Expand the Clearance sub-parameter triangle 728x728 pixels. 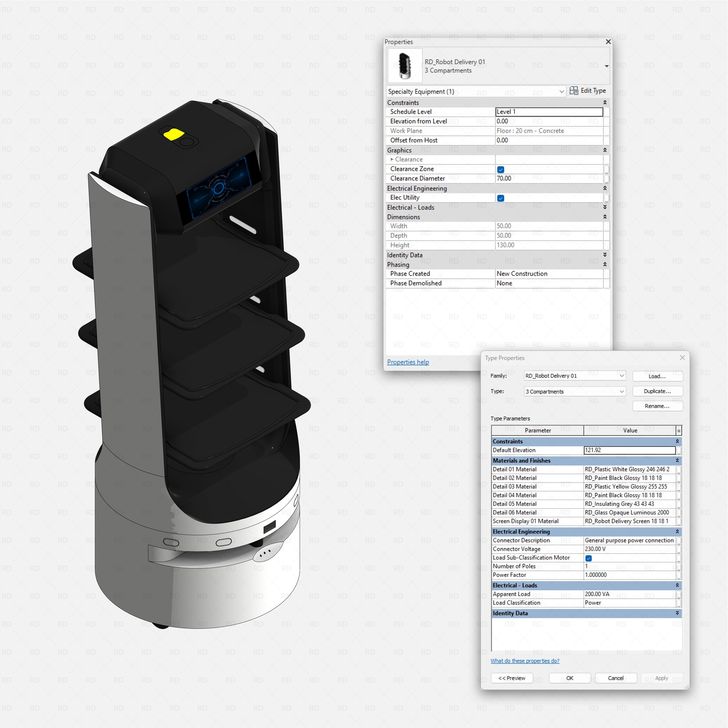click(x=392, y=159)
